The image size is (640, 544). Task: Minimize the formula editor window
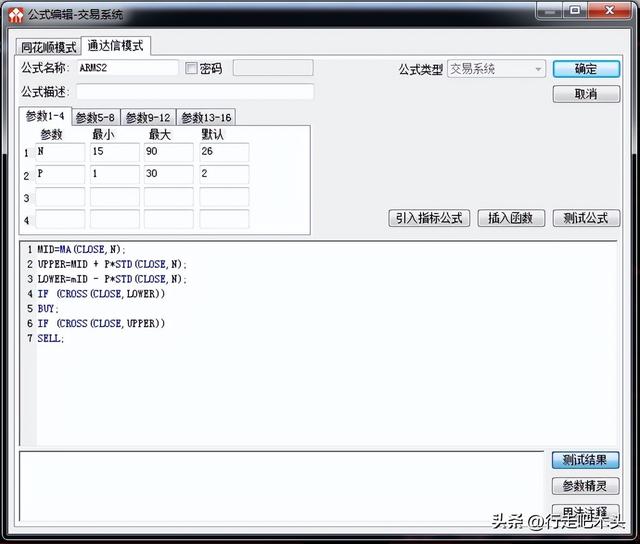pyautogui.click(x=550, y=11)
